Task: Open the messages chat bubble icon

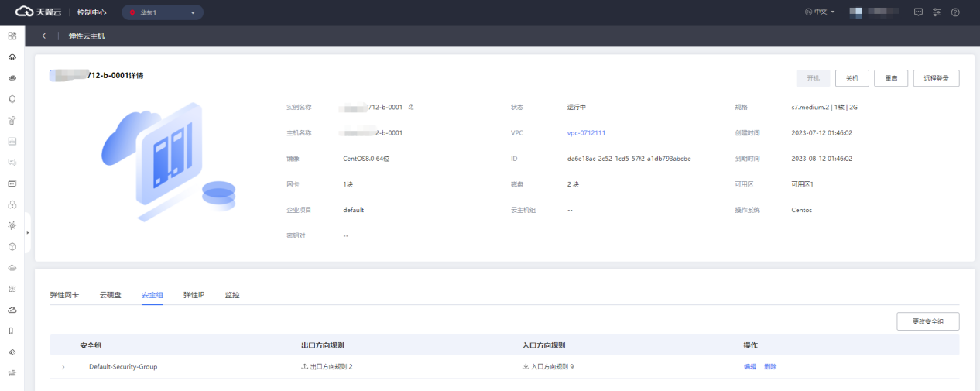Action: pyautogui.click(x=918, y=12)
